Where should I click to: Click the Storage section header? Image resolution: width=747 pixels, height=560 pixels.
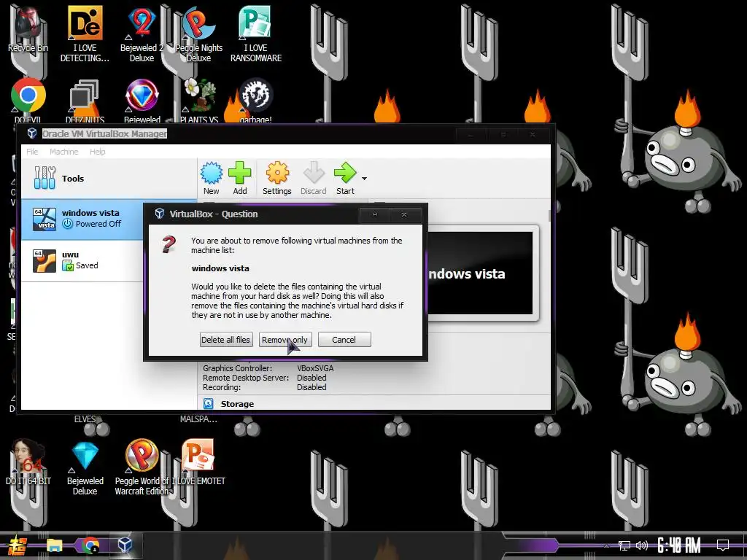[x=237, y=404]
